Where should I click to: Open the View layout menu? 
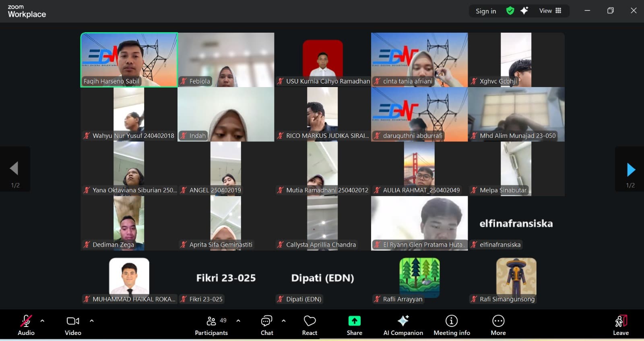click(x=550, y=11)
